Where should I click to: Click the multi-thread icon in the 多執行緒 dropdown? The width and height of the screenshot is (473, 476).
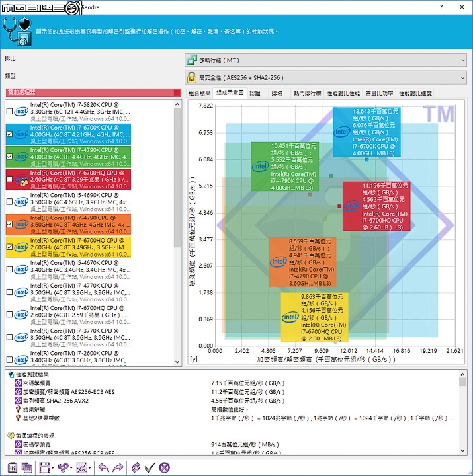coord(192,60)
